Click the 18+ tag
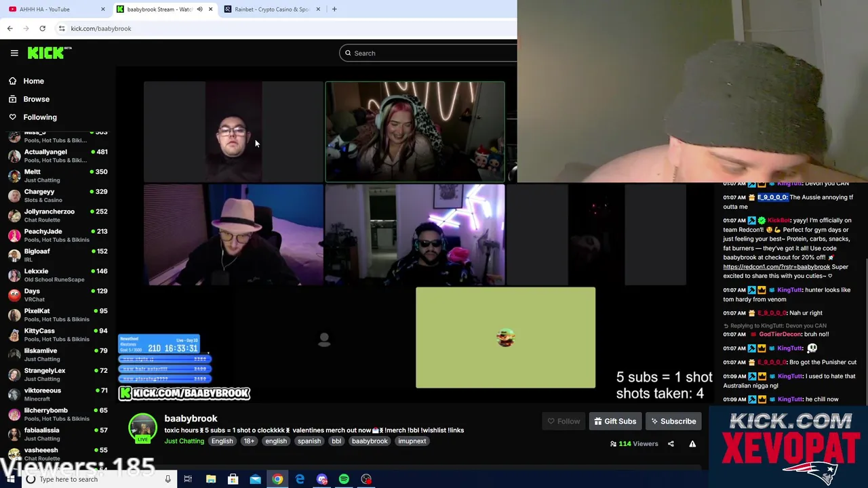The width and height of the screenshot is (868, 488). pos(249,441)
